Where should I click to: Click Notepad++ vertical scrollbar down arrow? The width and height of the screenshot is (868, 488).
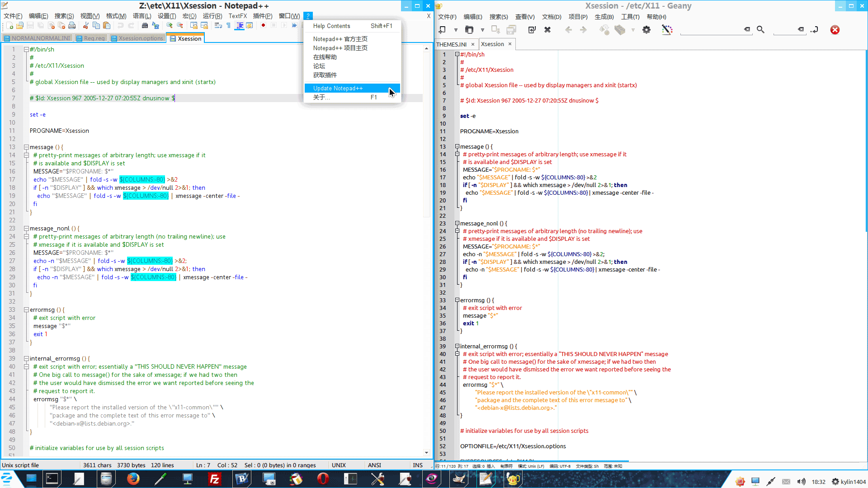pyautogui.click(x=426, y=452)
